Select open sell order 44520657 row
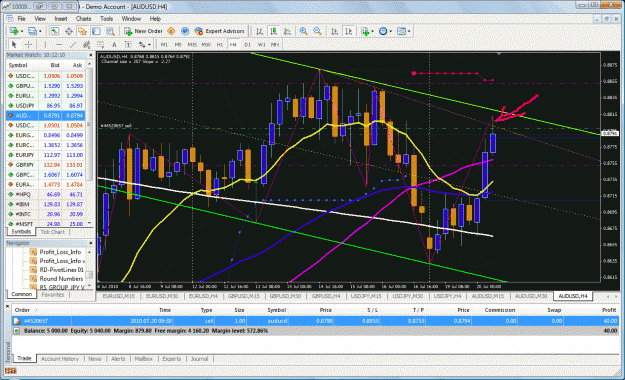This screenshot has width=625, height=380. click(x=315, y=321)
